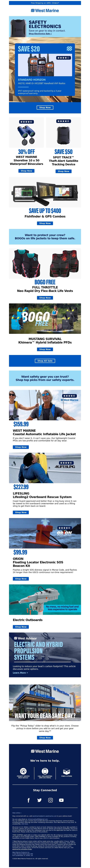Click Shop Now under Shoreline Binoculars
90x868 pixels.
(x=26, y=171)
